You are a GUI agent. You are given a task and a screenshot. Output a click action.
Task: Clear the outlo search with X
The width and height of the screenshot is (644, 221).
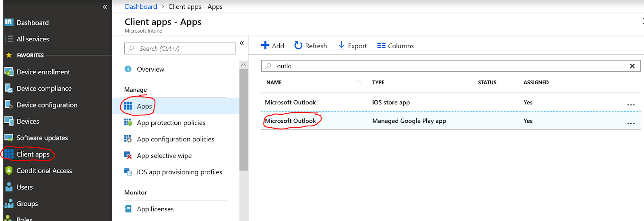(632, 66)
